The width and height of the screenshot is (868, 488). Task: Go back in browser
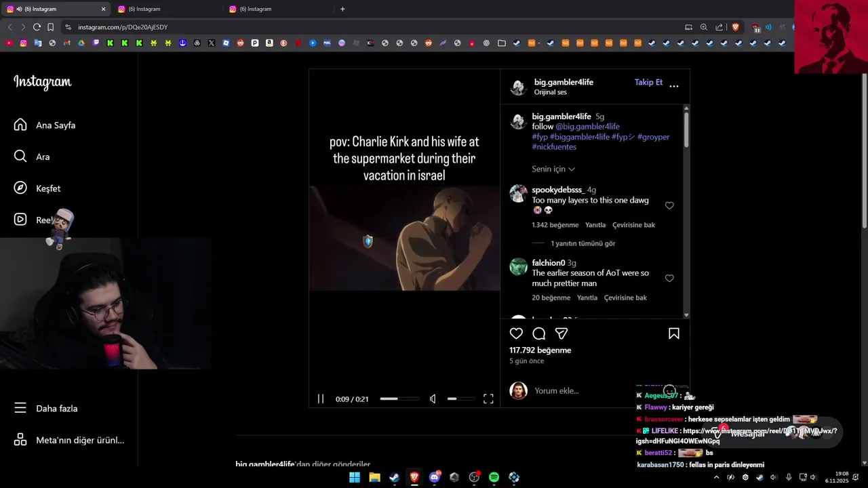[9, 27]
